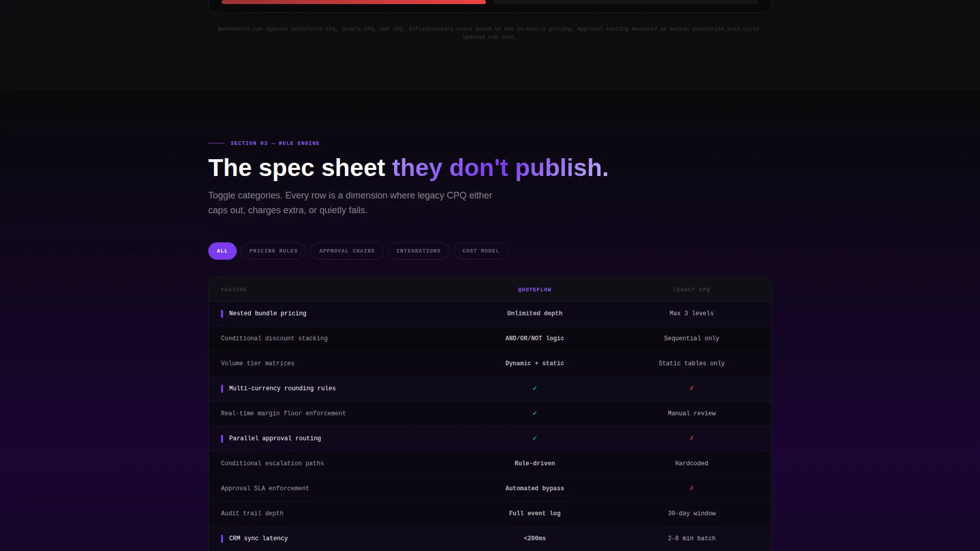Click the Hardcoded value

pos(692,463)
